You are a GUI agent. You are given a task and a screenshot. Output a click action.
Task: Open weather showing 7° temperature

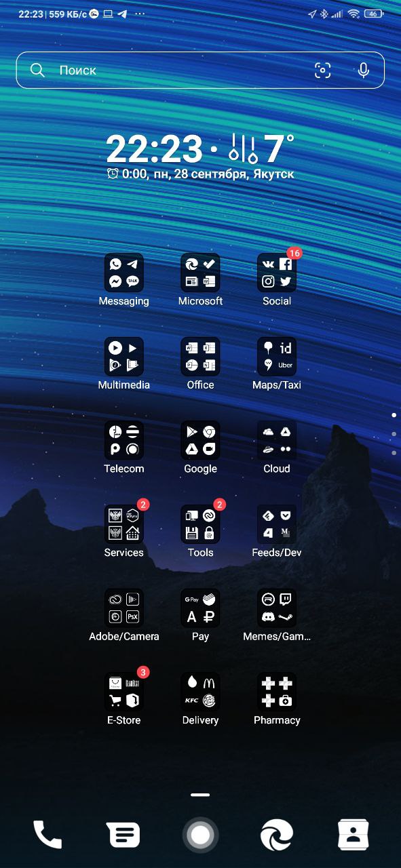(x=261, y=149)
